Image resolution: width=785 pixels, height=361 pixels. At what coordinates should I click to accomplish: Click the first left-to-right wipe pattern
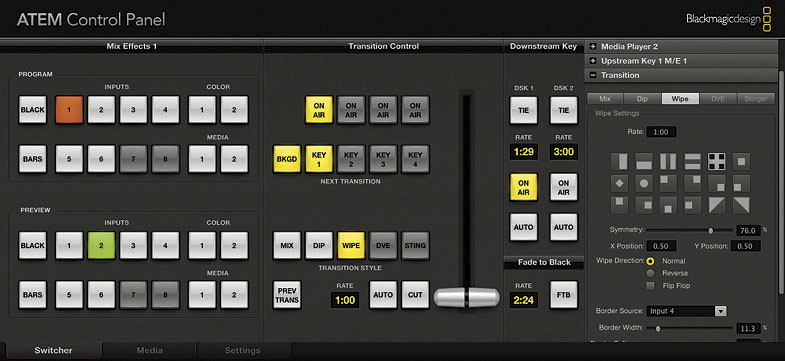coord(619,161)
